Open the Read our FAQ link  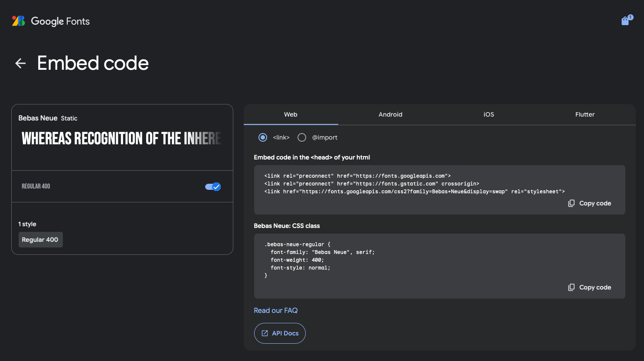276,310
